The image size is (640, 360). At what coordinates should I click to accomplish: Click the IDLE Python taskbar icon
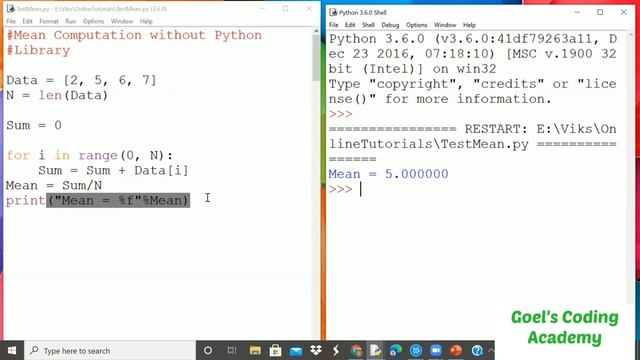click(376, 351)
